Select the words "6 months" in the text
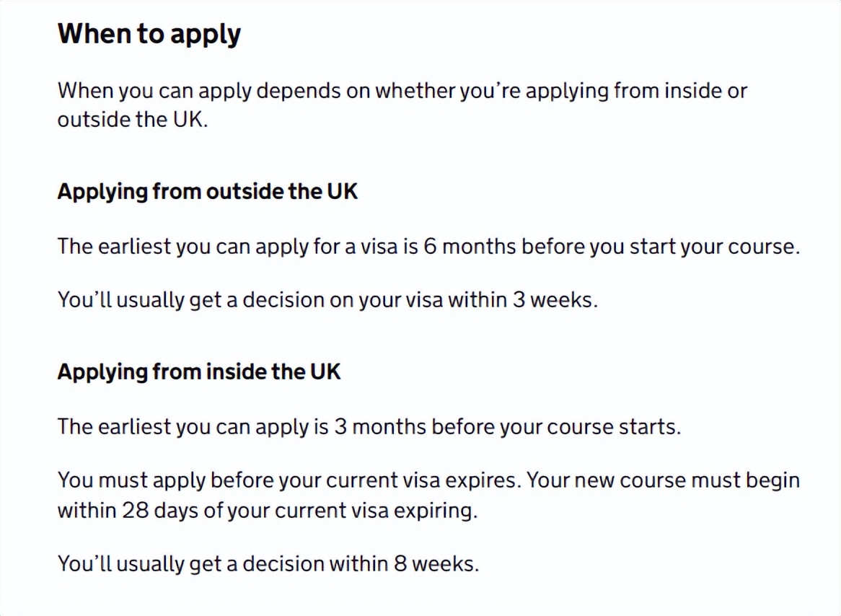Screen dimensions: 841x616 tap(470, 247)
